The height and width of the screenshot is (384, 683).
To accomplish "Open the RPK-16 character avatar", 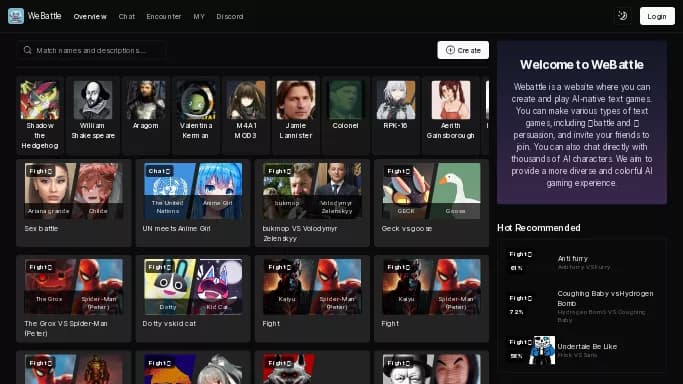I will (x=396, y=100).
